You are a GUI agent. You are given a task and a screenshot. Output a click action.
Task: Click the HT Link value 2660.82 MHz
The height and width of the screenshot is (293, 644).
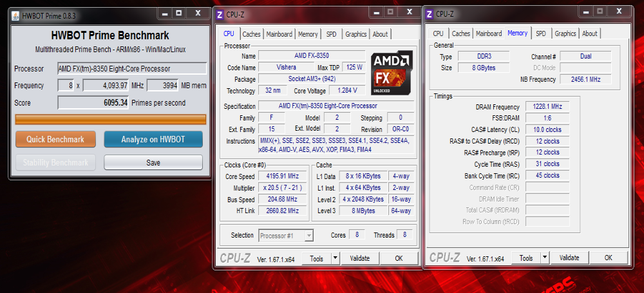click(x=283, y=211)
